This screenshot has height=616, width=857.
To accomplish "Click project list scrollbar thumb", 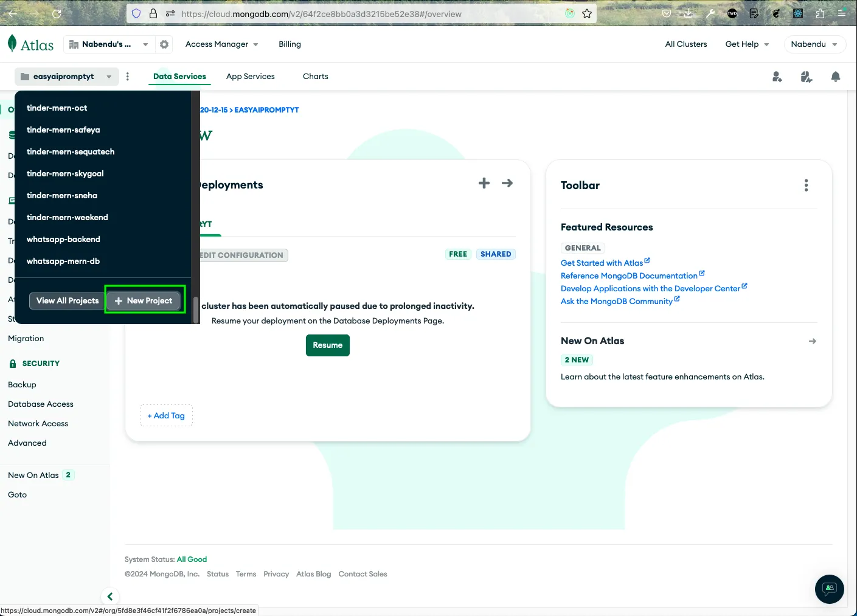I will coord(196,310).
